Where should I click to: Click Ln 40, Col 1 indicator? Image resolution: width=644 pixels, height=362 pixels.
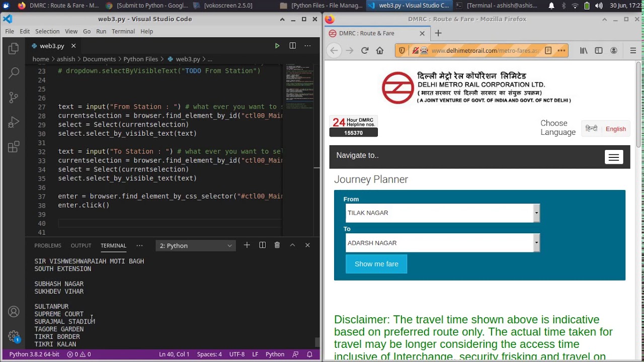click(174, 354)
